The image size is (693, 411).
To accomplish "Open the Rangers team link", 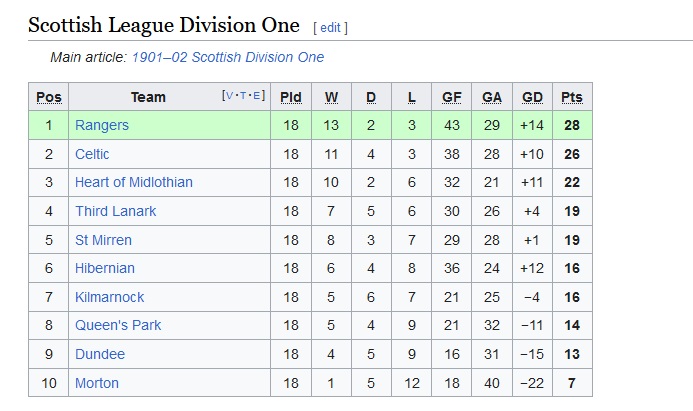I will tap(102, 126).
